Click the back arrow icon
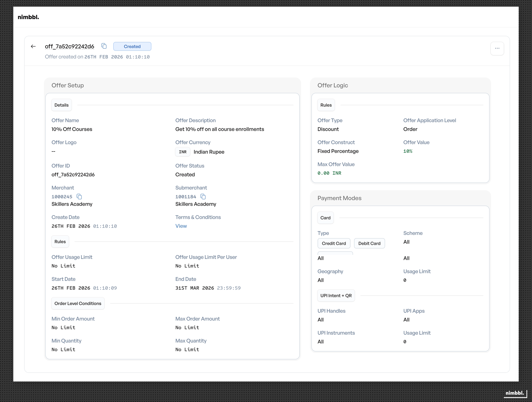This screenshot has width=532, height=402. pos(33,47)
